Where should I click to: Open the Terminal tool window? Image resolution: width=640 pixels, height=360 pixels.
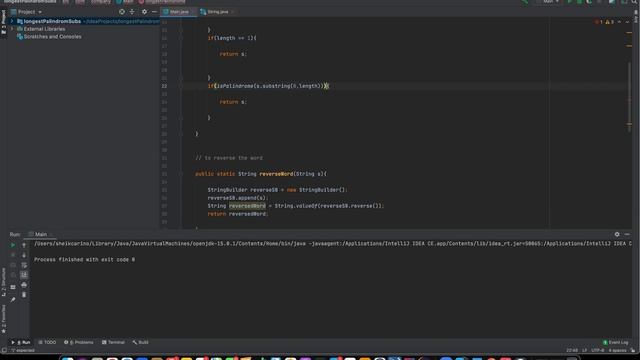(113, 342)
